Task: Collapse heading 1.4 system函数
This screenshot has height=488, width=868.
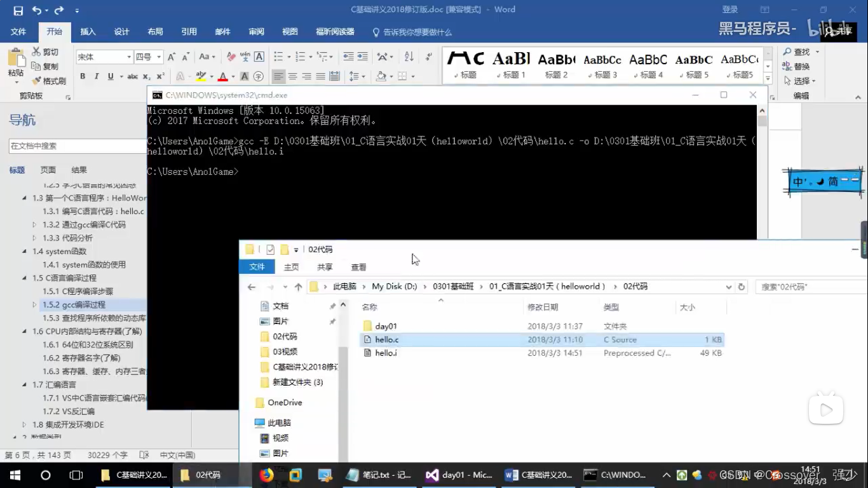Action: click(25, 251)
